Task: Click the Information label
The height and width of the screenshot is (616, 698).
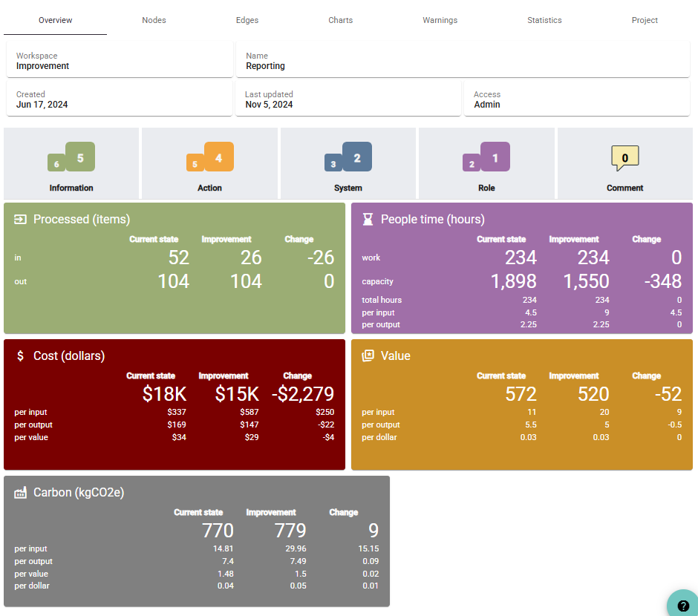Action: click(71, 188)
